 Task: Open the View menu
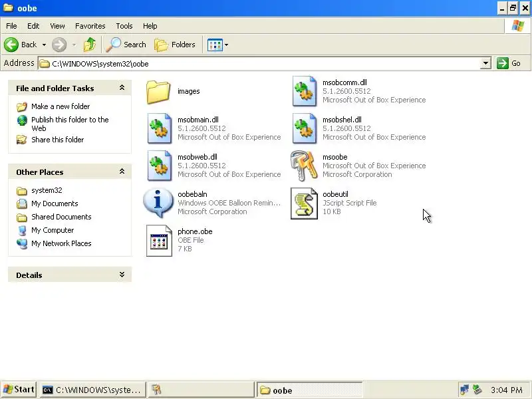57,26
